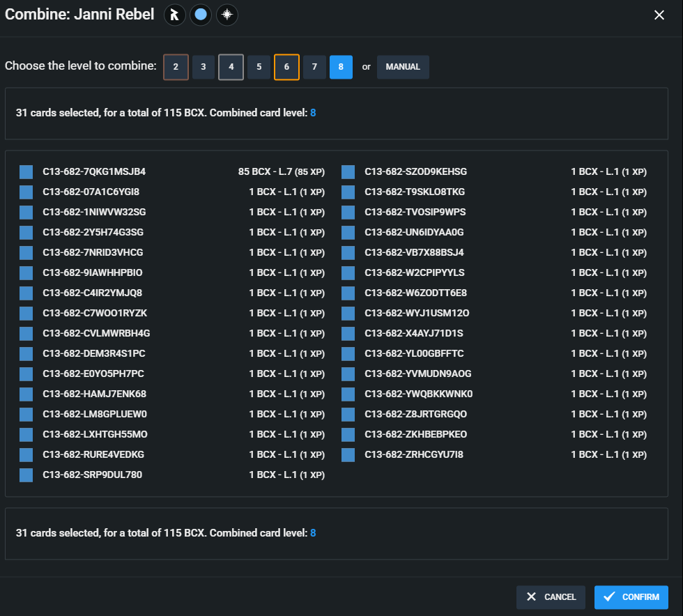Switch to MANUAL card selection
This screenshot has width=683, height=616.
pos(403,67)
